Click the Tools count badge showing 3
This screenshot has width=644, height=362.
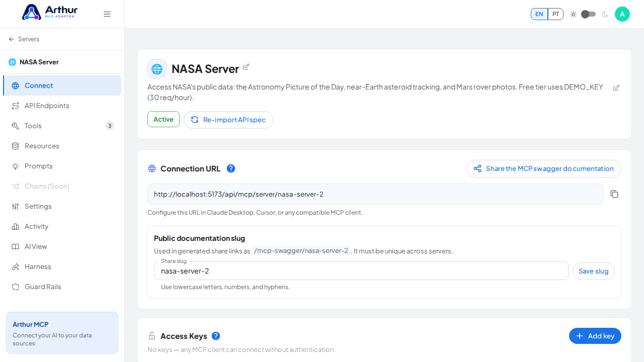point(110,126)
